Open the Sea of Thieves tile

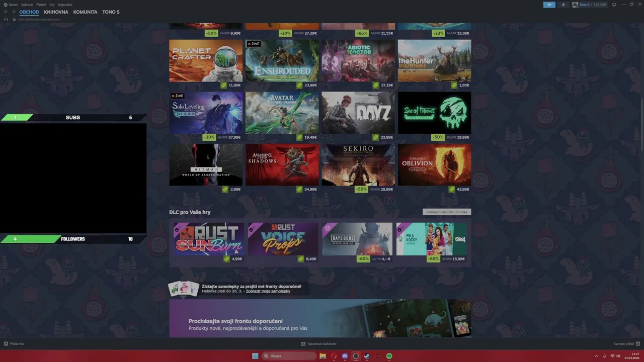tap(435, 113)
